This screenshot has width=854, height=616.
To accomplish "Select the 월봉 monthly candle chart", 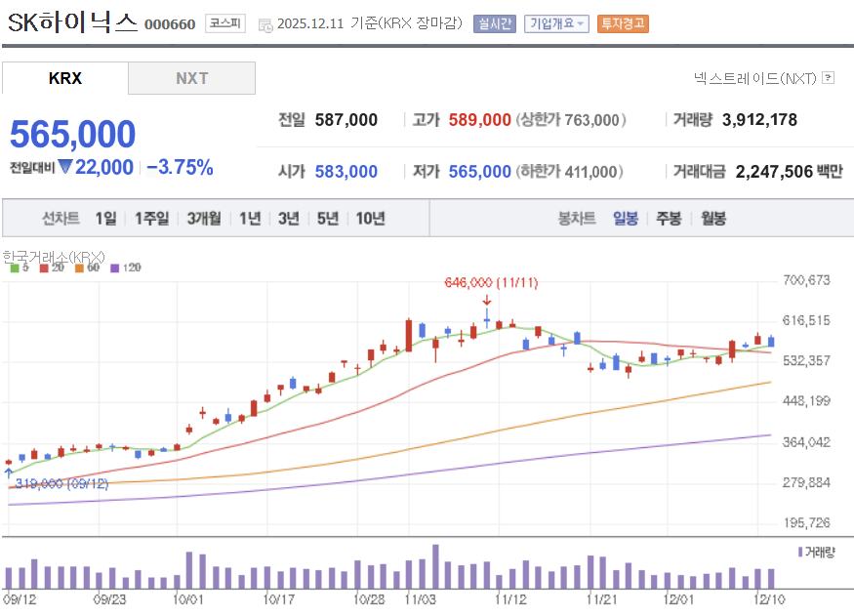I will click(x=713, y=219).
